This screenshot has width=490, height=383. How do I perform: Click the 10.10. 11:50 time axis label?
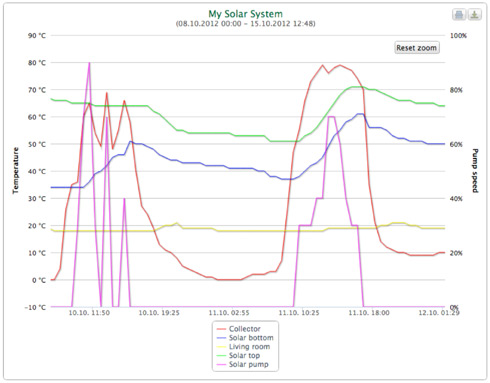[89, 313]
